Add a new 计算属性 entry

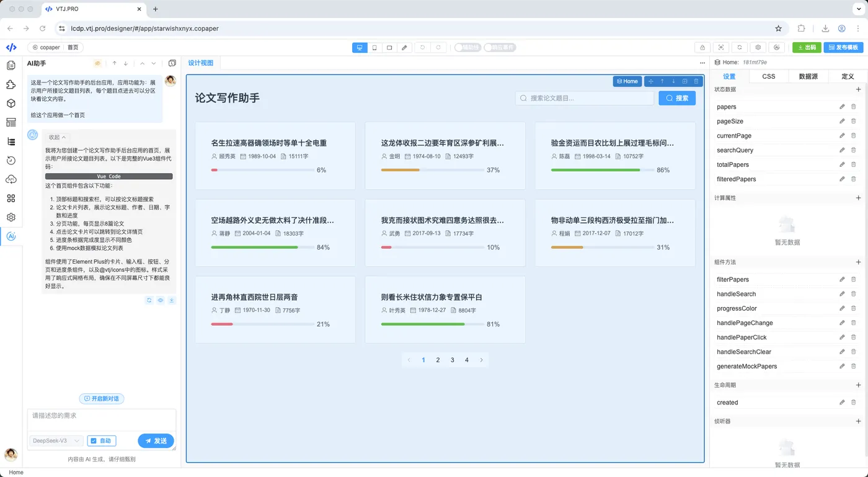point(858,198)
